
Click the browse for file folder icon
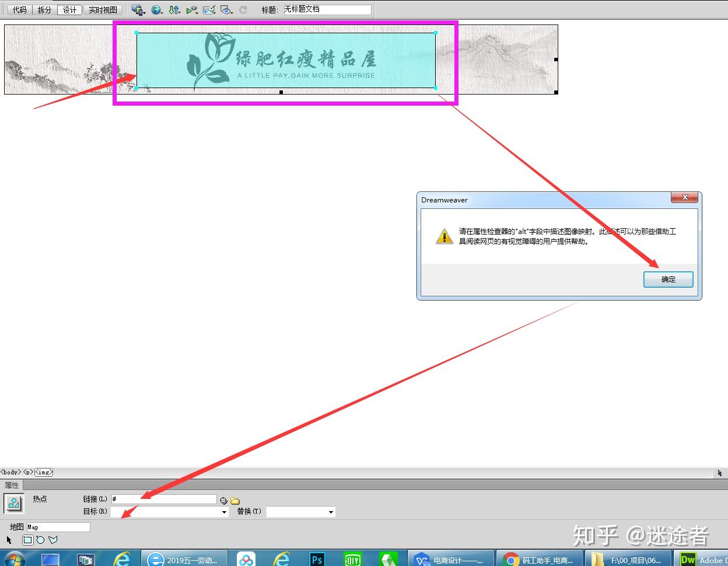[235, 501]
